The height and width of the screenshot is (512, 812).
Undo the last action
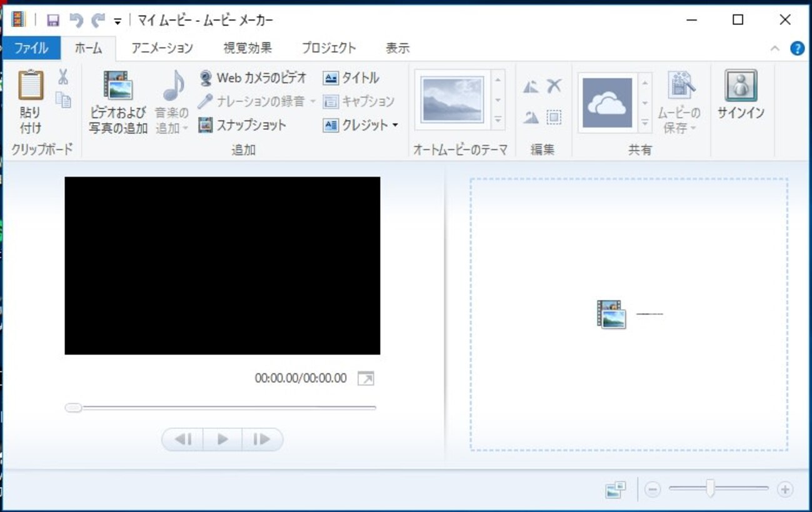[76, 20]
